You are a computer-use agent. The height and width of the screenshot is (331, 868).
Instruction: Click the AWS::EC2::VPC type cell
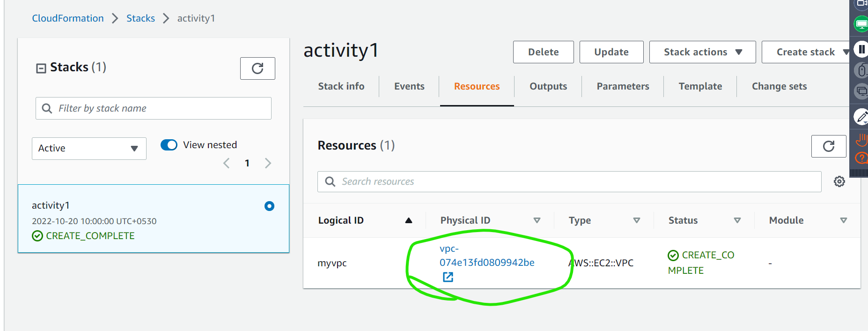(601, 263)
